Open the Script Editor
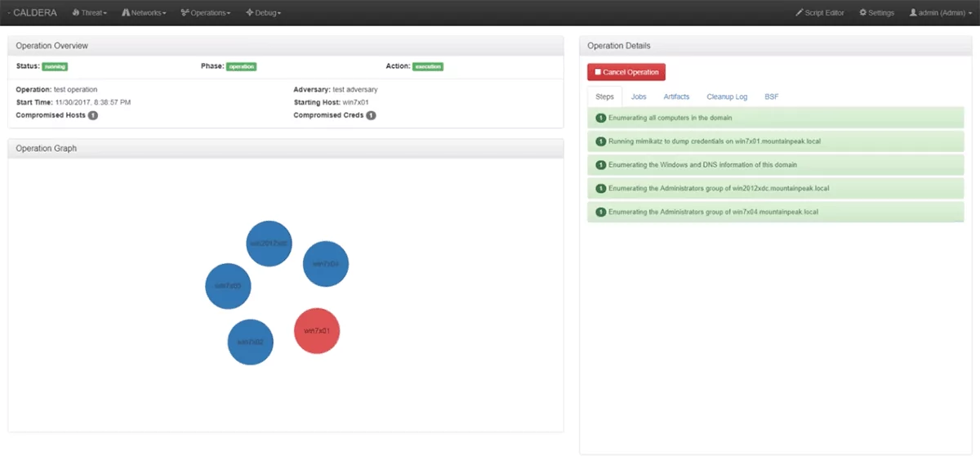 point(820,13)
